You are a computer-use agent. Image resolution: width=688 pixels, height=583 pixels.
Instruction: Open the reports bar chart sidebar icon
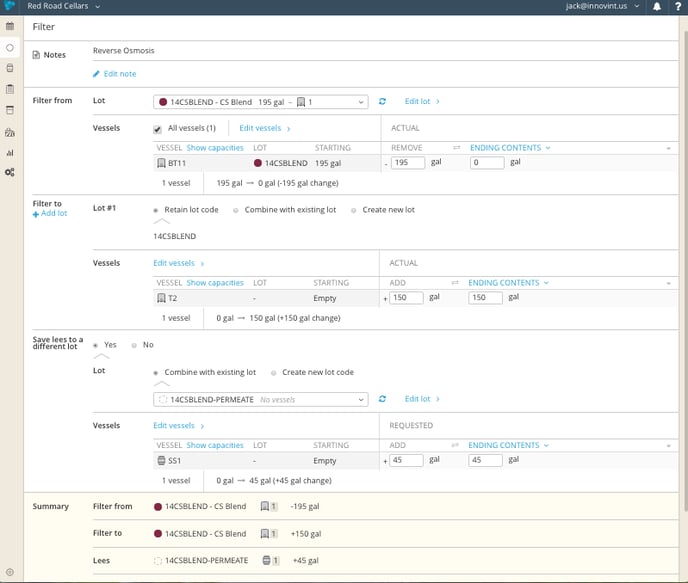(10, 153)
